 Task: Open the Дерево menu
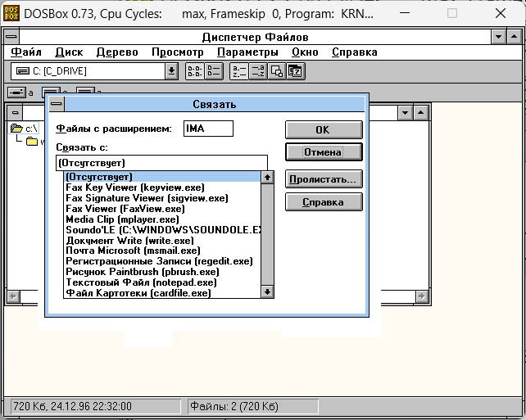(x=117, y=52)
